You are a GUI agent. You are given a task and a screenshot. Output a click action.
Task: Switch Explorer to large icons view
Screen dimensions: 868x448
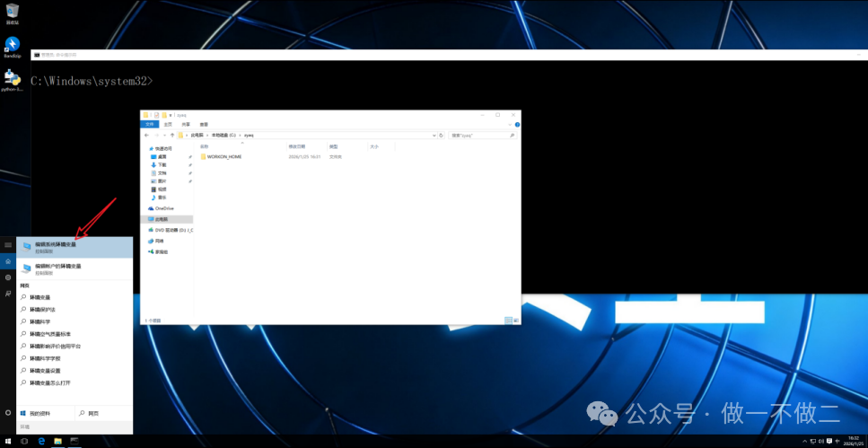[516, 321]
